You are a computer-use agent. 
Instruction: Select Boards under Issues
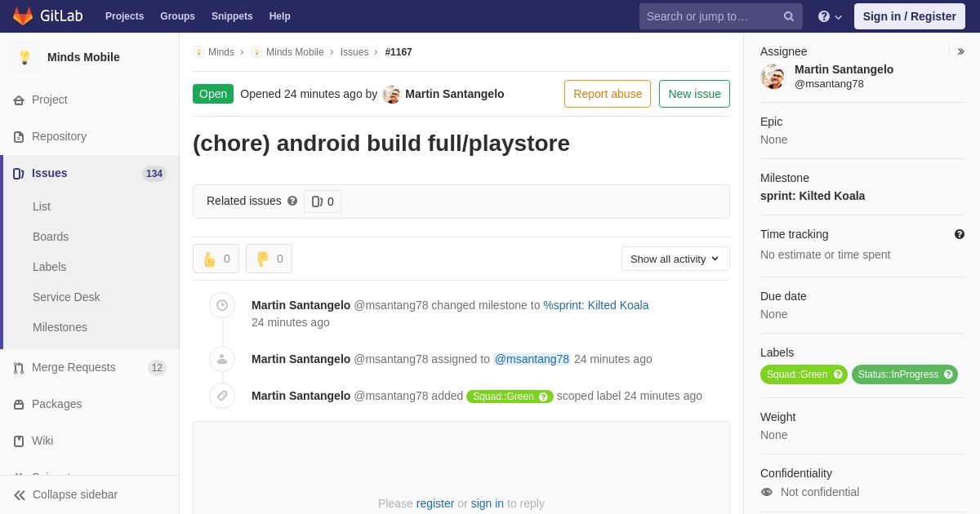(51, 237)
